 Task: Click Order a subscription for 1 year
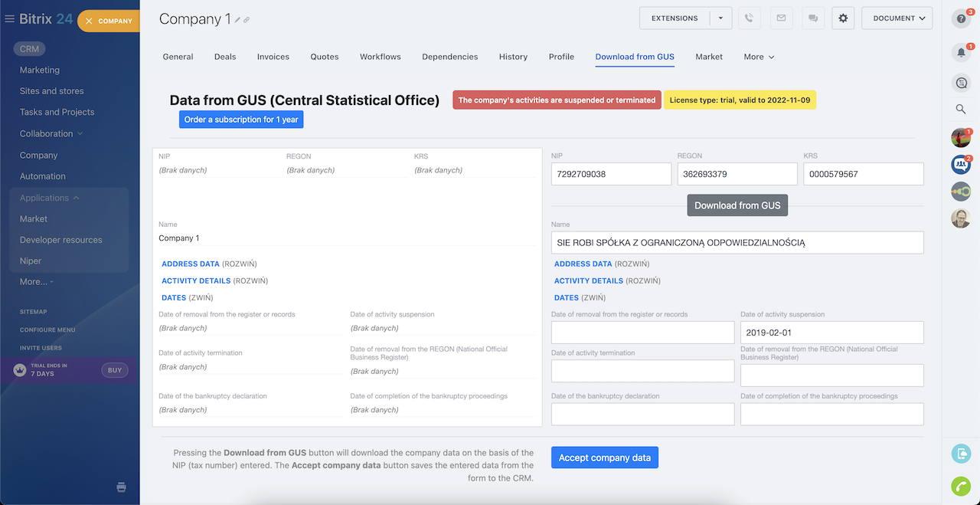[x=241, y=120]
